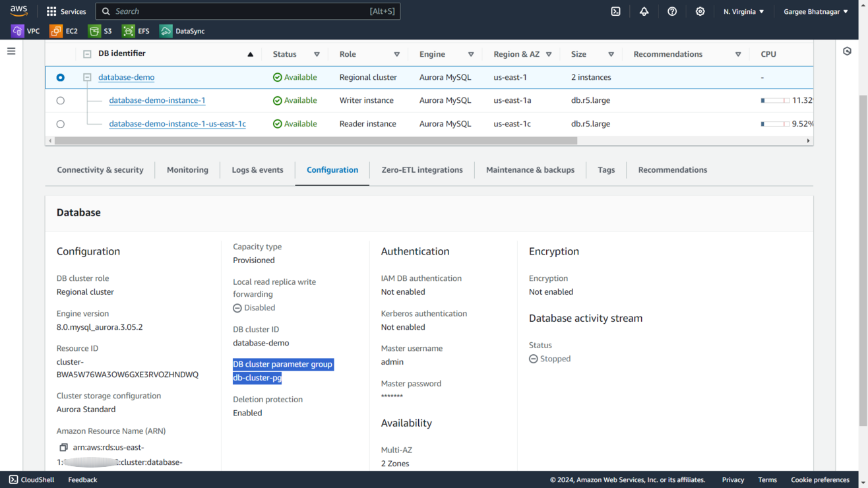Click the Engine version value 8.0.mysql_aurora.3.05.2

tap(100, 327)
